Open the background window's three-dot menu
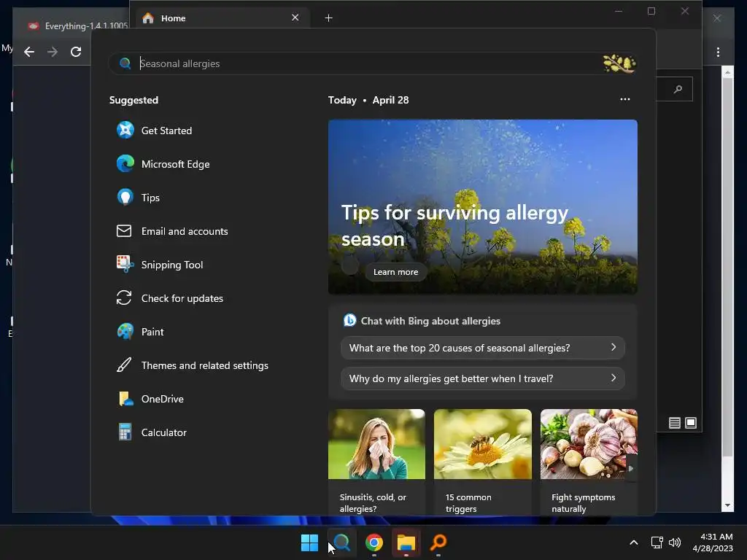747x560 pixels. pos(718,52)
